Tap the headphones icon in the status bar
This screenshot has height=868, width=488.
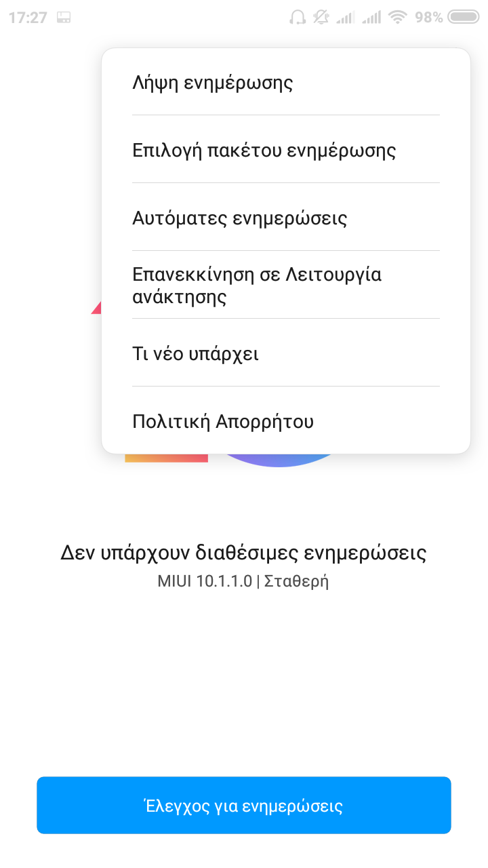tap(298, 18)
